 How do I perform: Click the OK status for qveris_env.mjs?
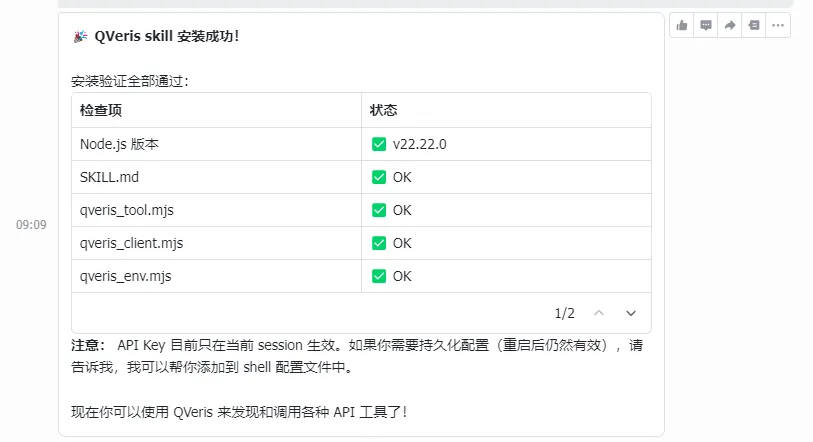[402, 277]
